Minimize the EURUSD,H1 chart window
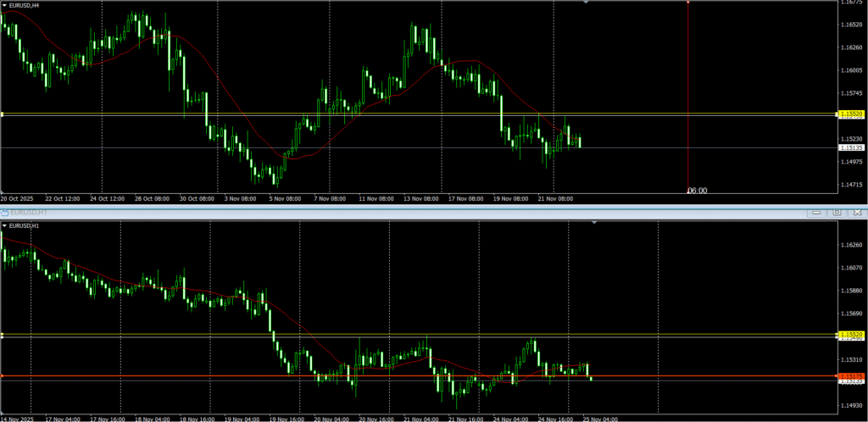Screen dimensions: 868x422 click(x=817, y=212)
